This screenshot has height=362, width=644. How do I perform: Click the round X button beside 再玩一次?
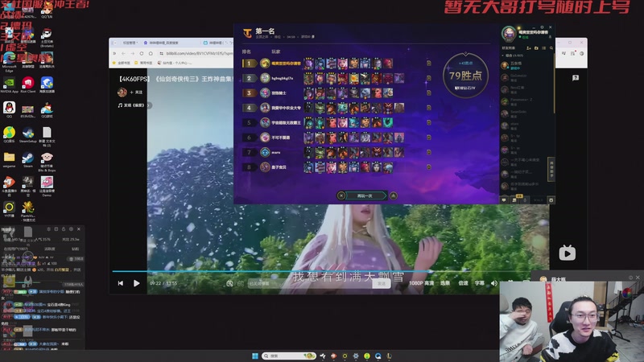click(x=341, y=195)
